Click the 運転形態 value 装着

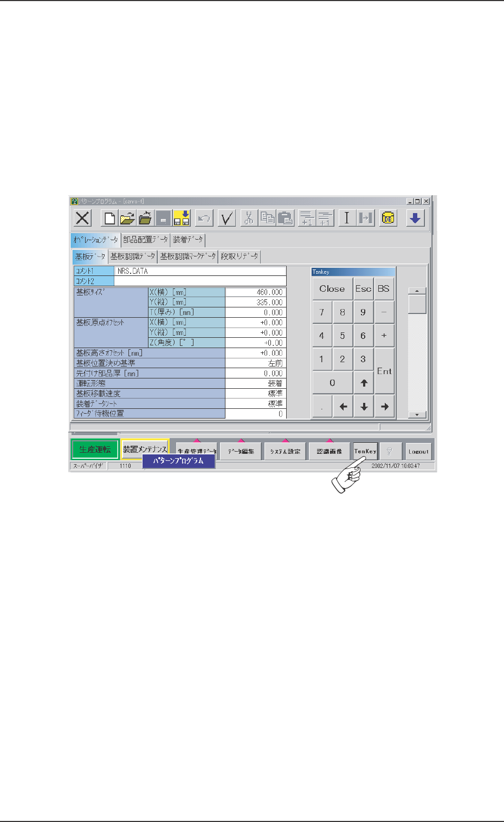point(255,383)
